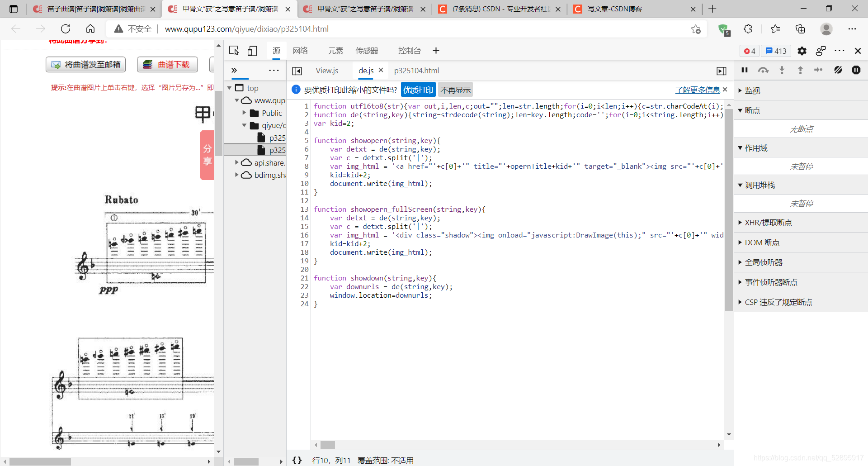
Task: Open the p325104.html file tab
Action: (x=416, y=71)
